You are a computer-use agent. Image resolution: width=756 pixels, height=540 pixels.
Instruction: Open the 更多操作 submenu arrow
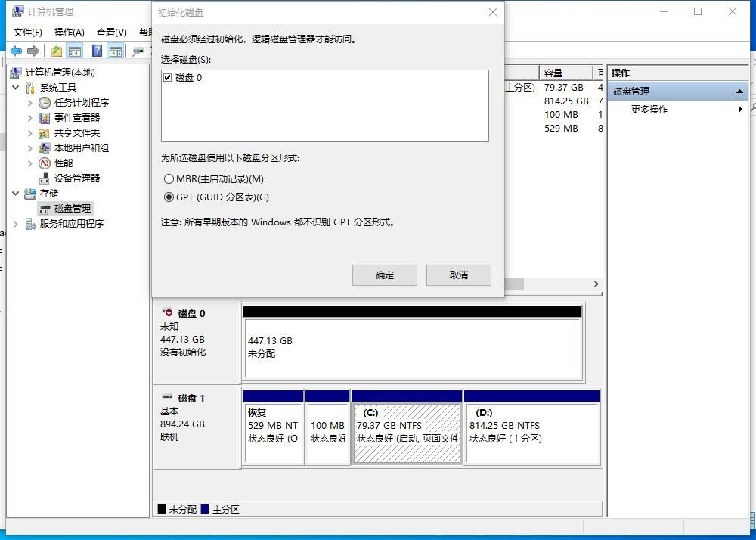pyautogui.click(x=740, y=108)
